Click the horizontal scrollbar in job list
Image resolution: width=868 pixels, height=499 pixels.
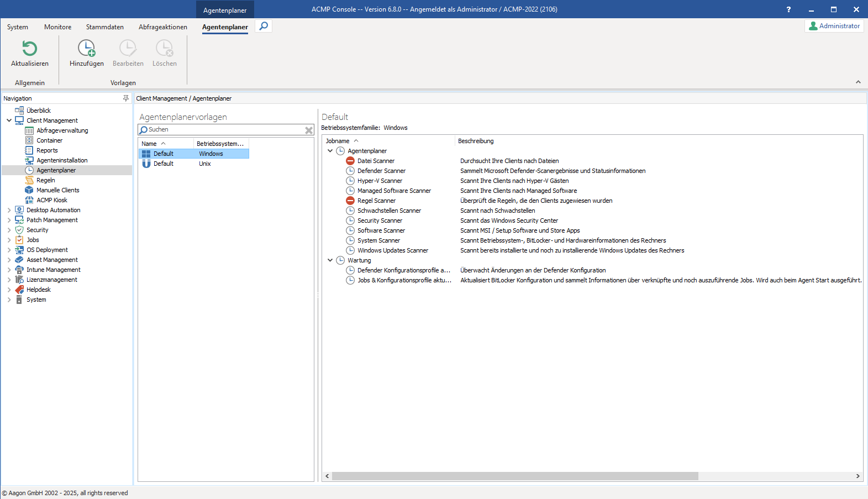(514, 476)
